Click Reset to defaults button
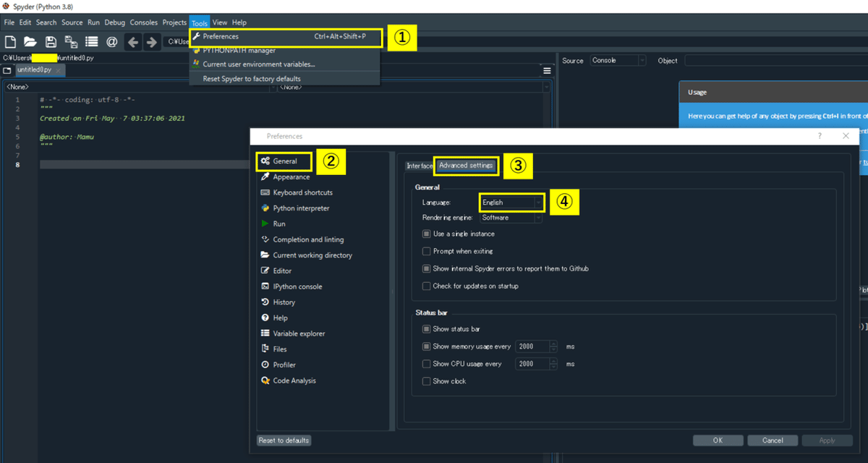The height and width of the screenshot is (463, 868). click(284, 440)
